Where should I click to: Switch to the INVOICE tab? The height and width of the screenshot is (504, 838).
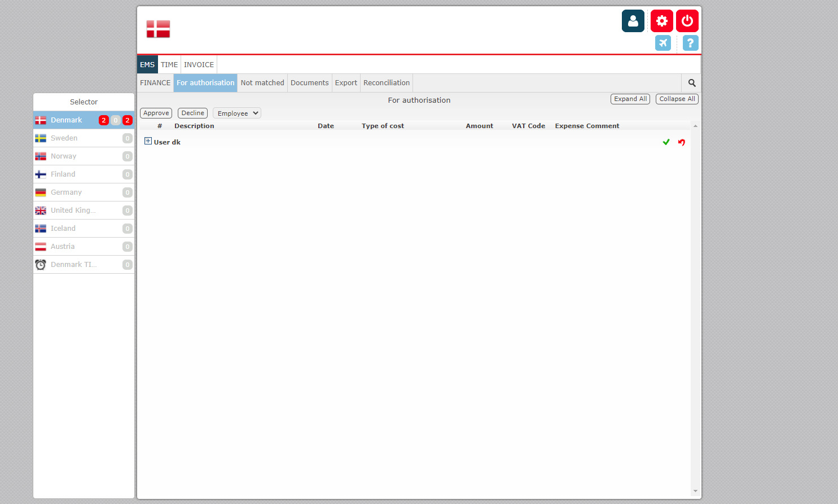point(199,64)
